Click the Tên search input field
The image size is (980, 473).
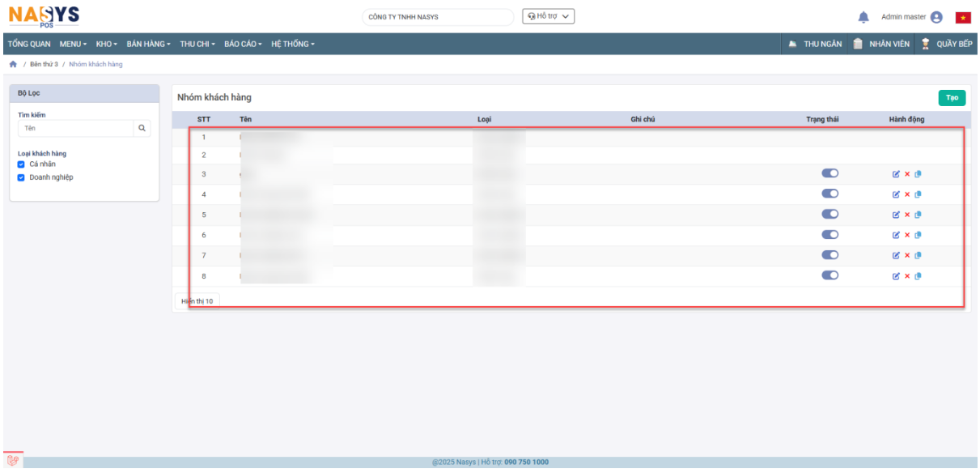75,128
